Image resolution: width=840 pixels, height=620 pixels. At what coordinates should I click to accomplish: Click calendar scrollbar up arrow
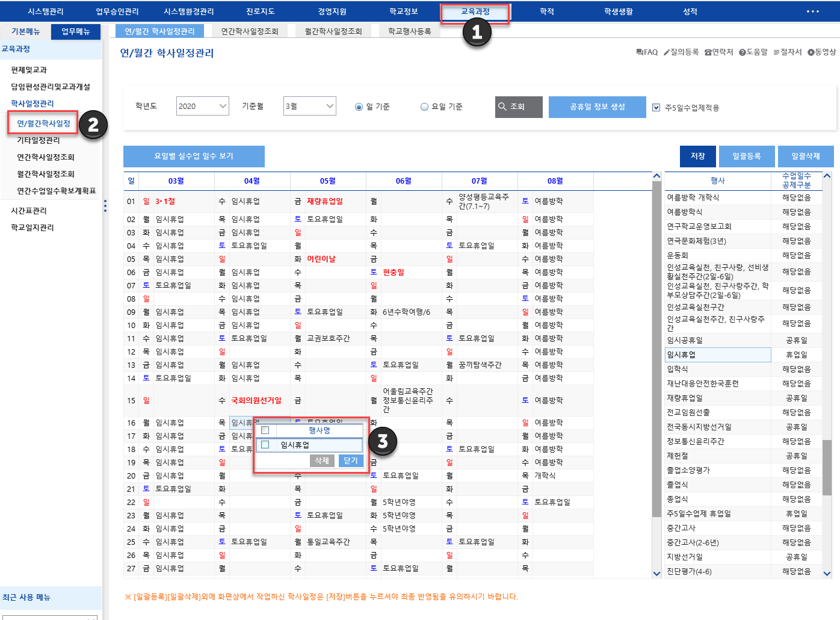click(x=656, y=176)
